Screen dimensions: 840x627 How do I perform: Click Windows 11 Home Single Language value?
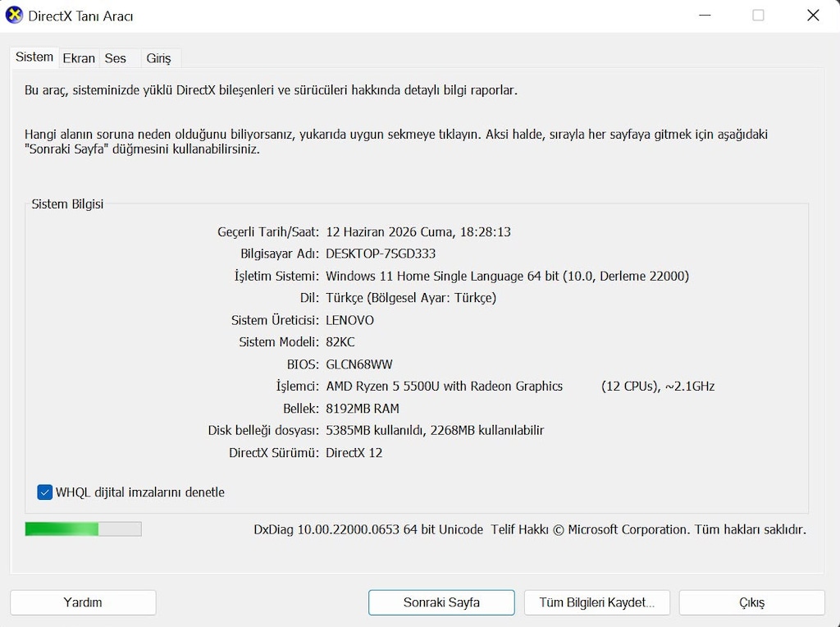tap(507, 276)
